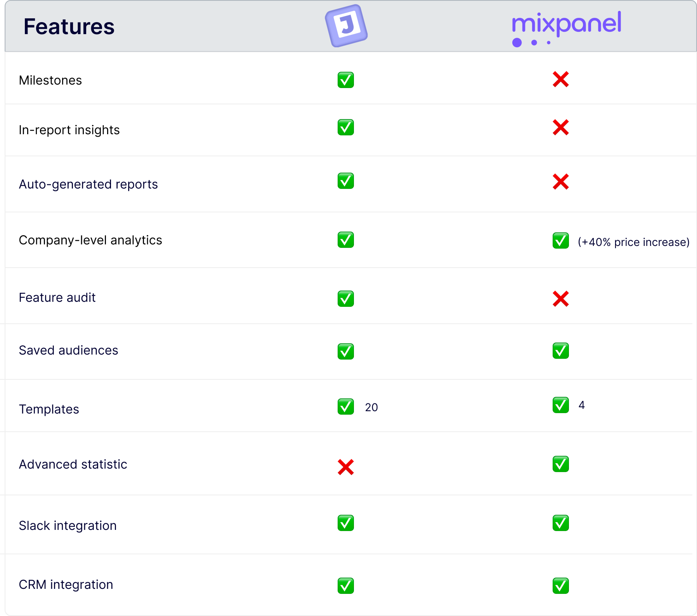Click the green check for J Milestones
The image size is (697, 616).
(346, 80)
